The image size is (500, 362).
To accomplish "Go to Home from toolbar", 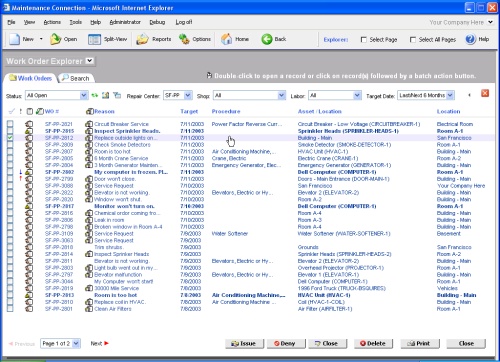I will (235, 39).
